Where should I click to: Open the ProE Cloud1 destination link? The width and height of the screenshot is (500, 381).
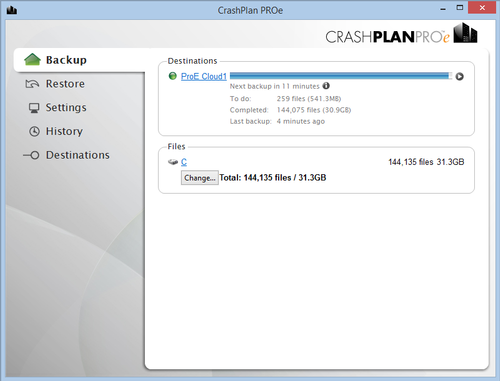(x=204, y=76)
